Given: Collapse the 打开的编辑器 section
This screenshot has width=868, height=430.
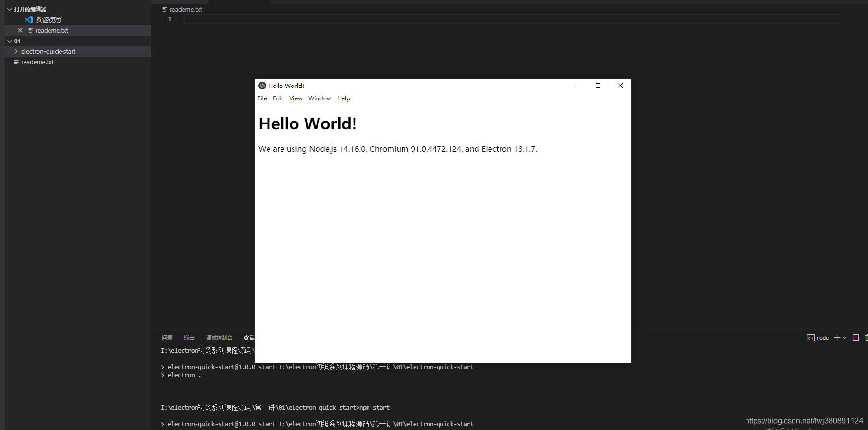Looking at the screenshot, I should tap(10, 9).
